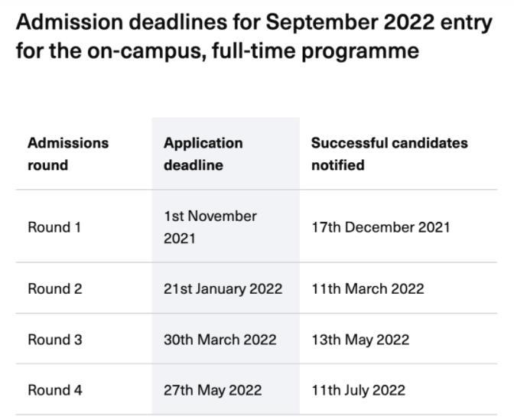Click the words September 2022 entry in title
This screenshot has height=420, width=514.
click(379, 23)
